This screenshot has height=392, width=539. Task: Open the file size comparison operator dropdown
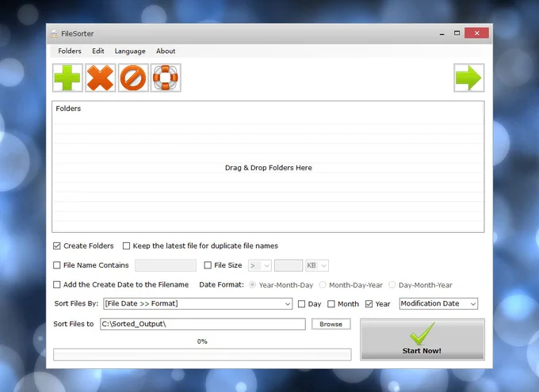(x=260, y=265)
